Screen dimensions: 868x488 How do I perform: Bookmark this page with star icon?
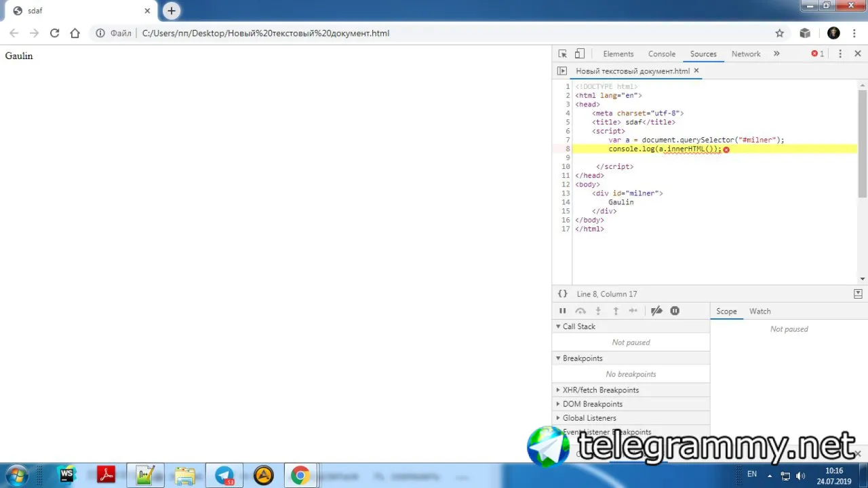pos(780,33)
